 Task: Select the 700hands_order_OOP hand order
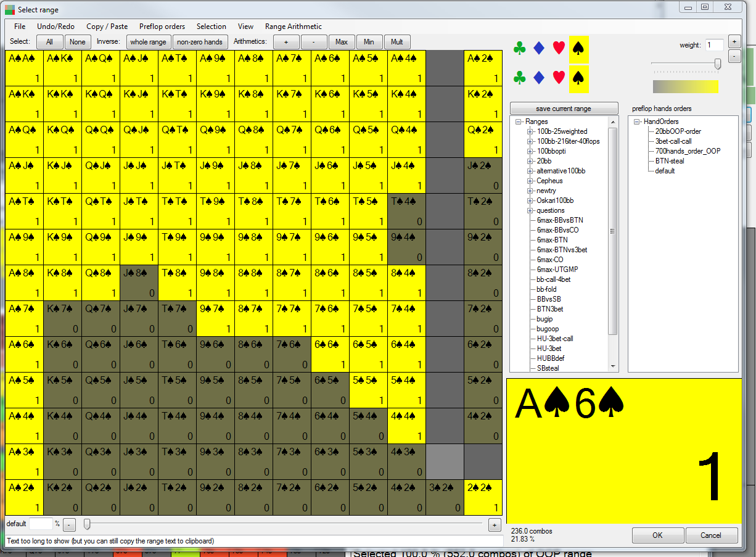point(688,151)
